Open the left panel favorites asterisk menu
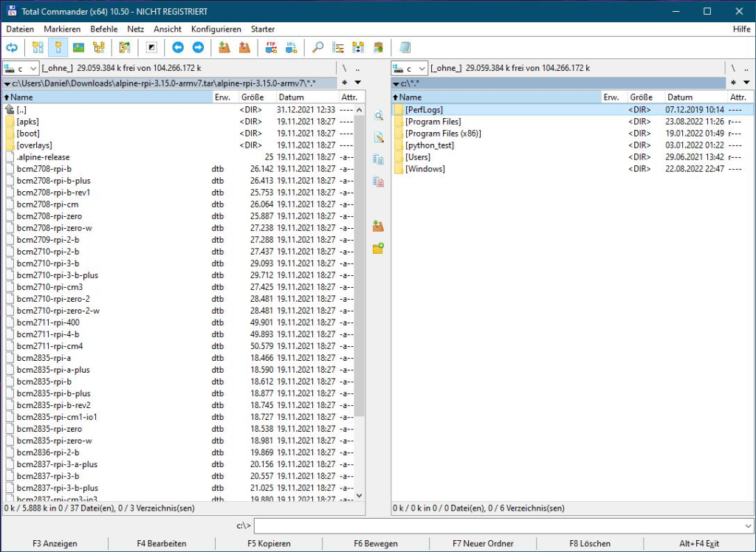Screen dimensions: 756x552 [344, 83]
